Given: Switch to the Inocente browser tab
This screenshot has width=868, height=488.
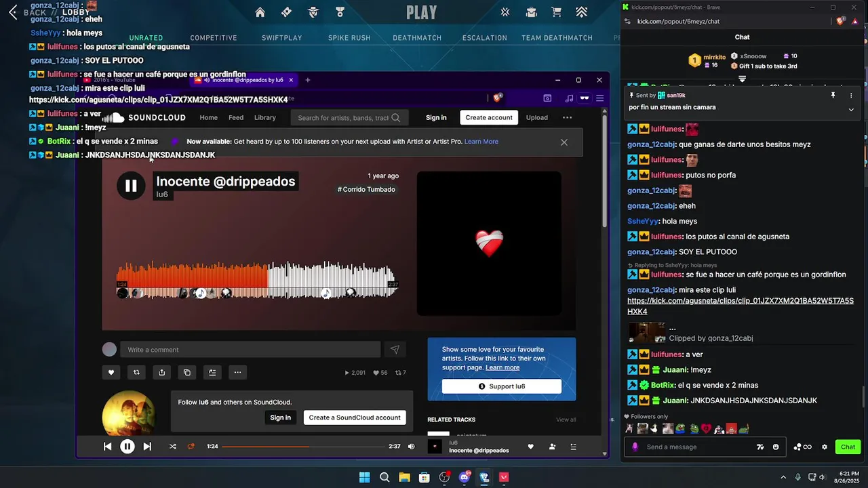Looking at the screenshot, I should (244, 80).
